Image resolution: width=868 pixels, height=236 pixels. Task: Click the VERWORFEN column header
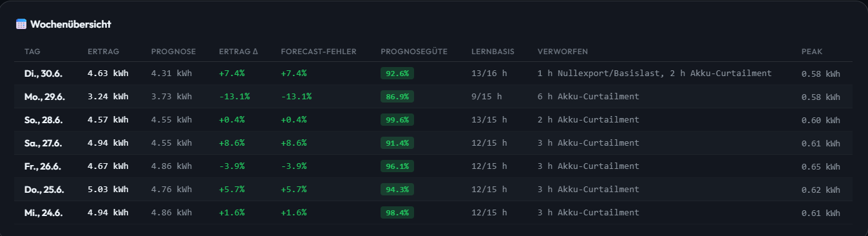(x=563, y=52)
